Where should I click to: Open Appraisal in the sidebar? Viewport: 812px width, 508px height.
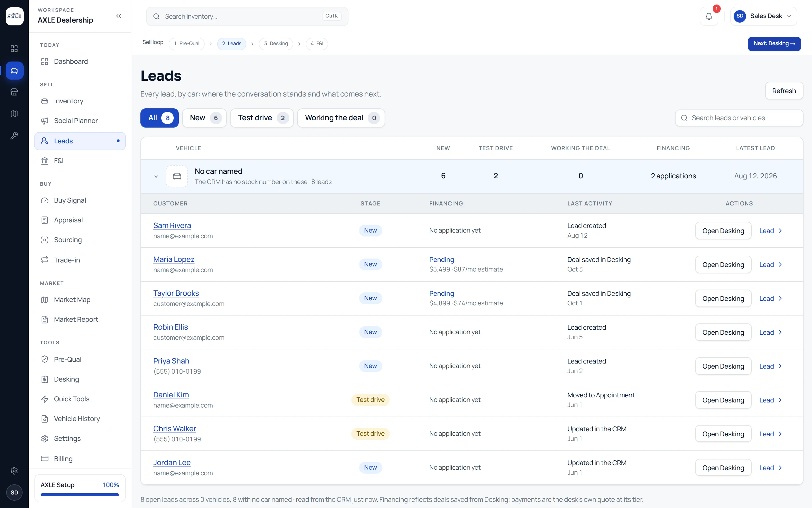tap(80, 220)
